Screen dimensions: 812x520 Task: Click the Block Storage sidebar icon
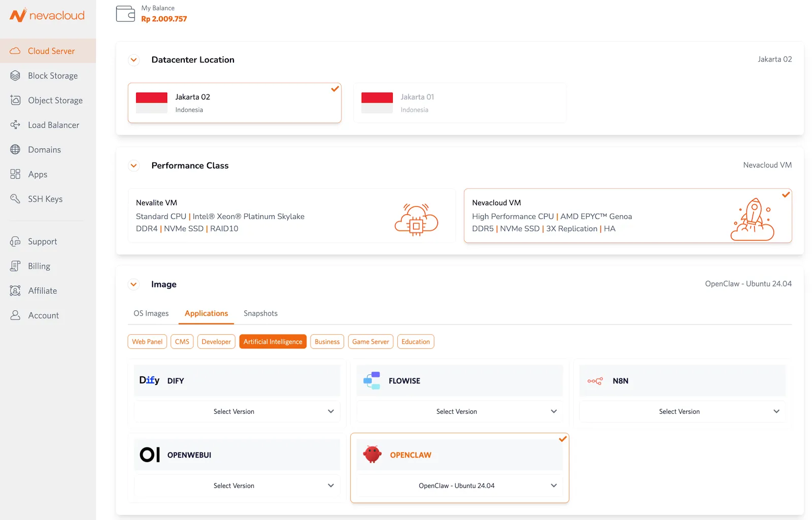16,75
